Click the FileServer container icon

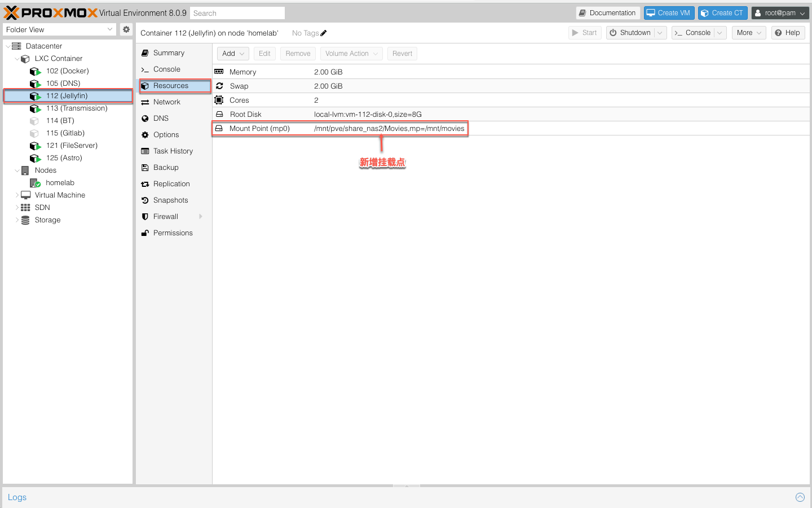[35, 146]
